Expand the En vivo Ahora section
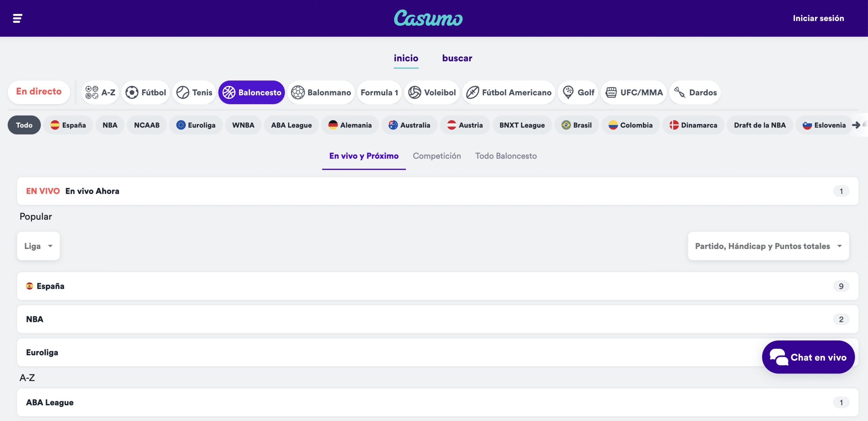 pyautogui.click(x=437, y=191)
